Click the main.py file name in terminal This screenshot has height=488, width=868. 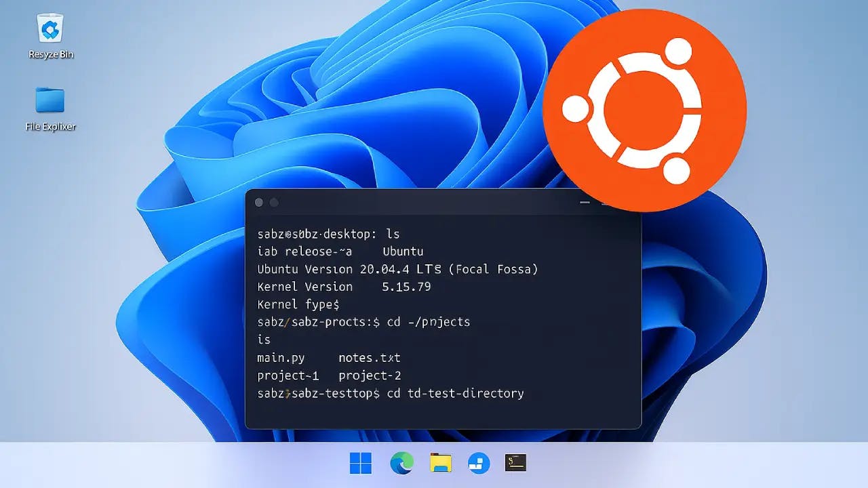[x=281, y=358]
